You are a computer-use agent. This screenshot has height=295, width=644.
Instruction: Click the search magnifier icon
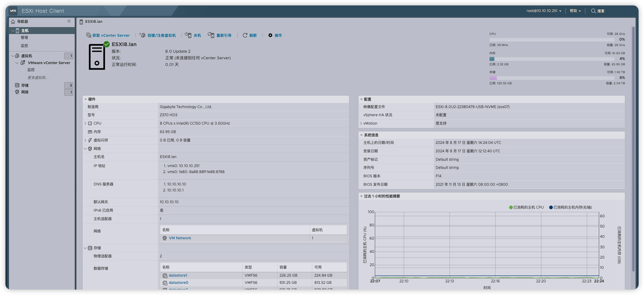tap(593, 11)
